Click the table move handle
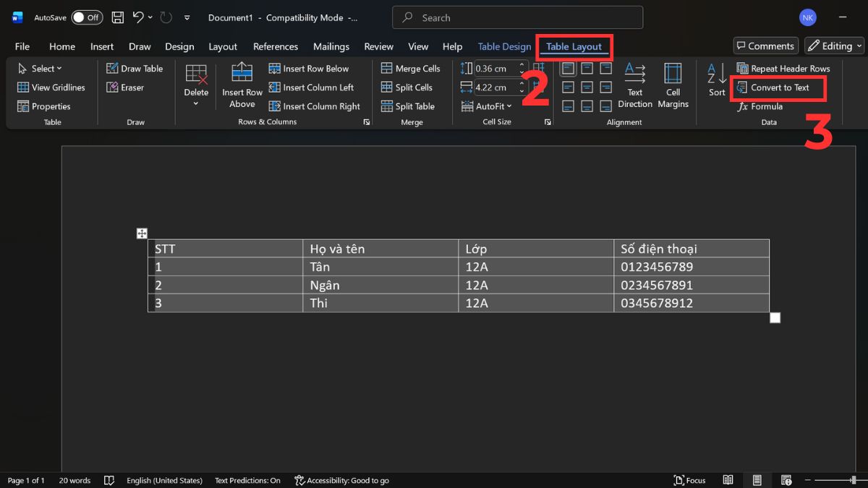868x488 pixels. (x=142, y=233)
